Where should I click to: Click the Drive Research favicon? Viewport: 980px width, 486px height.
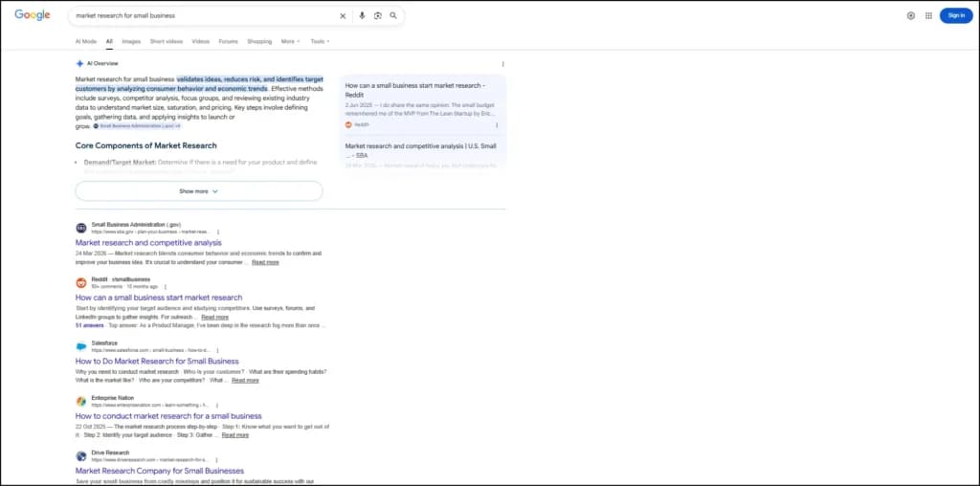point(81,456)
